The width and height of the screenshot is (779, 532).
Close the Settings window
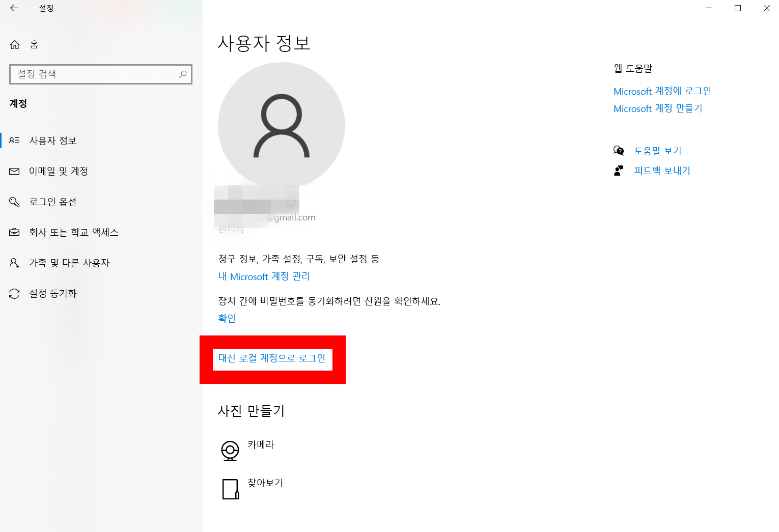766,8
